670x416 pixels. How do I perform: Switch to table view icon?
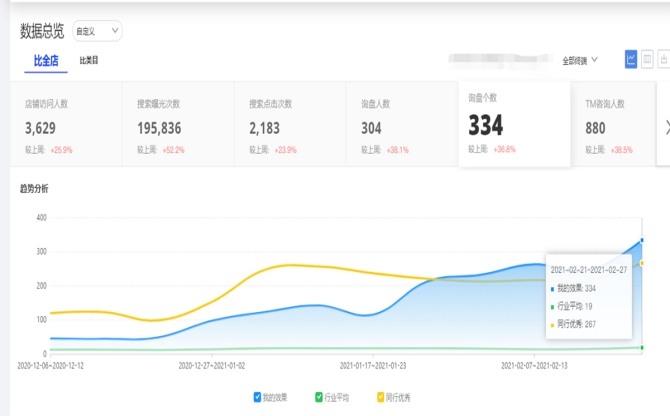pyautogui.click(x=647, y=60)
